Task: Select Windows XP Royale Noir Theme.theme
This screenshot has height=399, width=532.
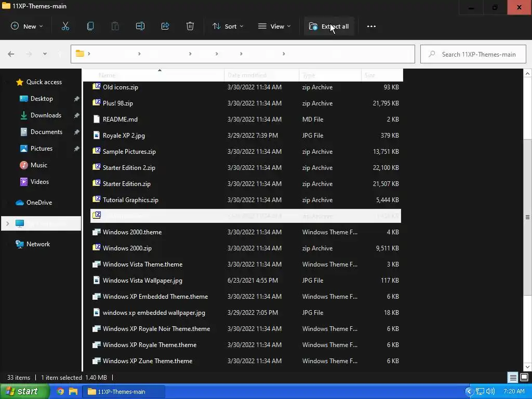Action: point(246,329)
